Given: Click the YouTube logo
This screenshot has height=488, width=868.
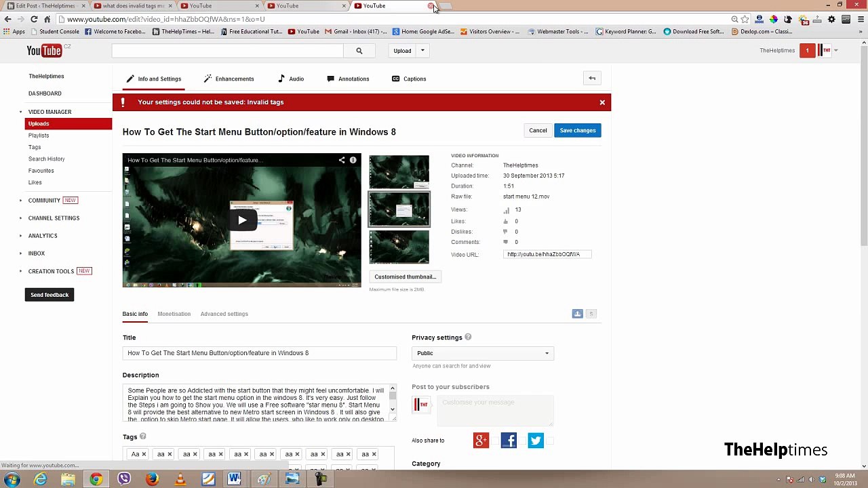Looking at the screenshot, I should 44,51.
